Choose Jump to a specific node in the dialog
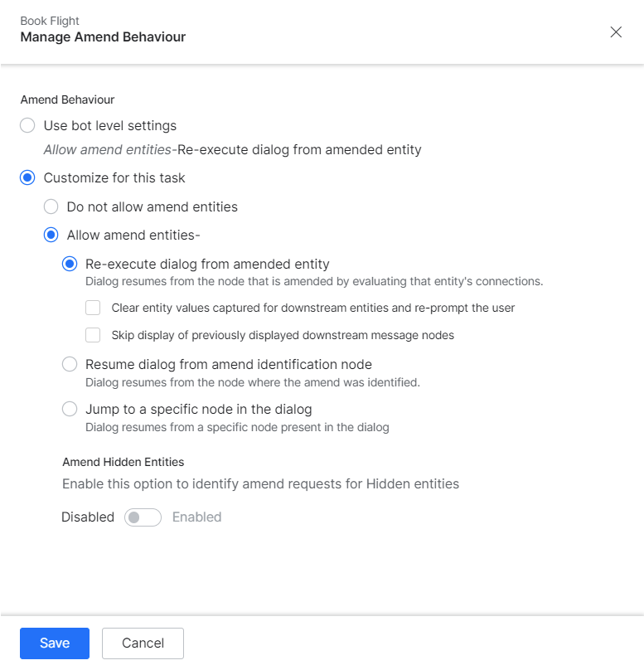644x670 pixels. pos(70,410)
